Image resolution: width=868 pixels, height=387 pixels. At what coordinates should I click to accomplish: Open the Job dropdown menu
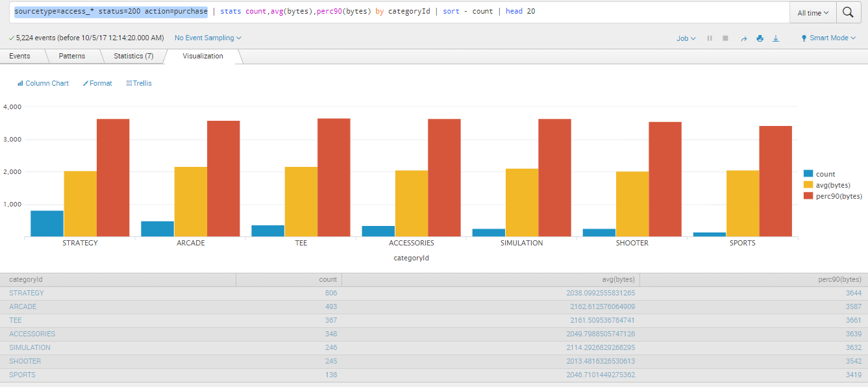tap(686, 38)
